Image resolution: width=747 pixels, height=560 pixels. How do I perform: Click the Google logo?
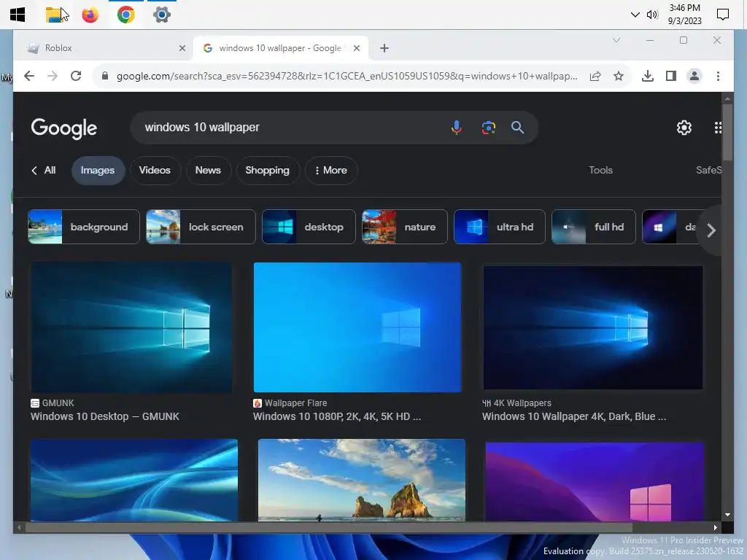64,128
